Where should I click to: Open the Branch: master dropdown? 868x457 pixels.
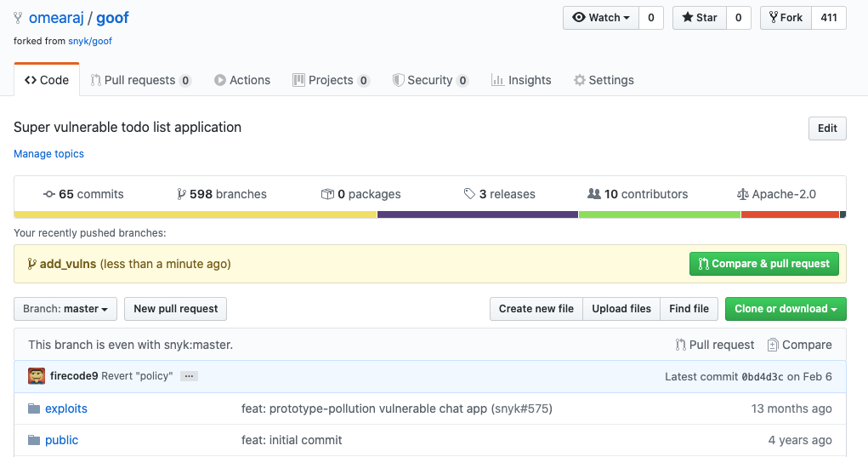tap(65, 309)
